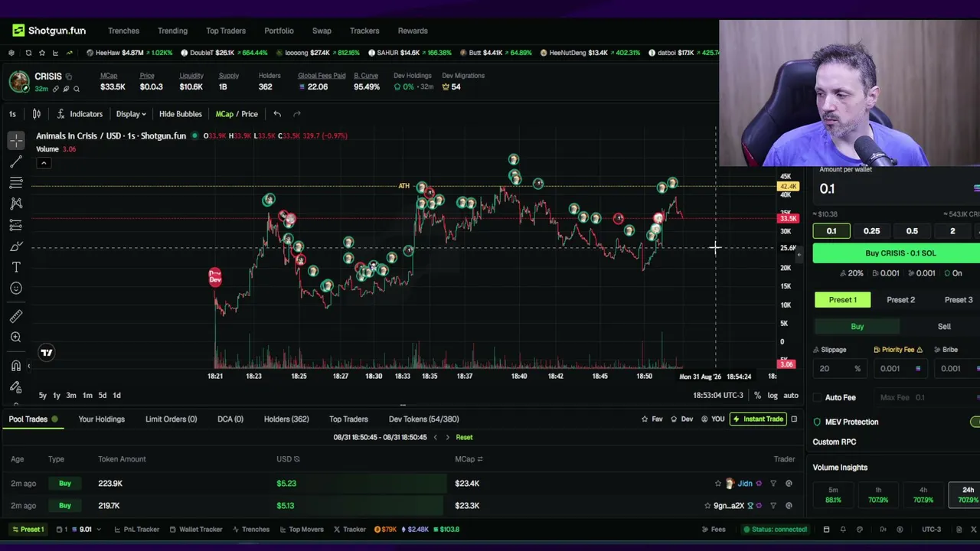Toggle the Auto Fee checkbox
Viewport: 980px width, 551px height.
click(817, 398)
